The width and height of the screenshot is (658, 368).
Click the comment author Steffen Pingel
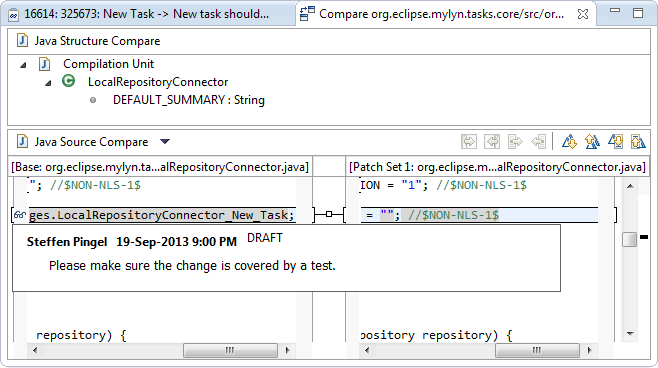click(x=67, y=242)
